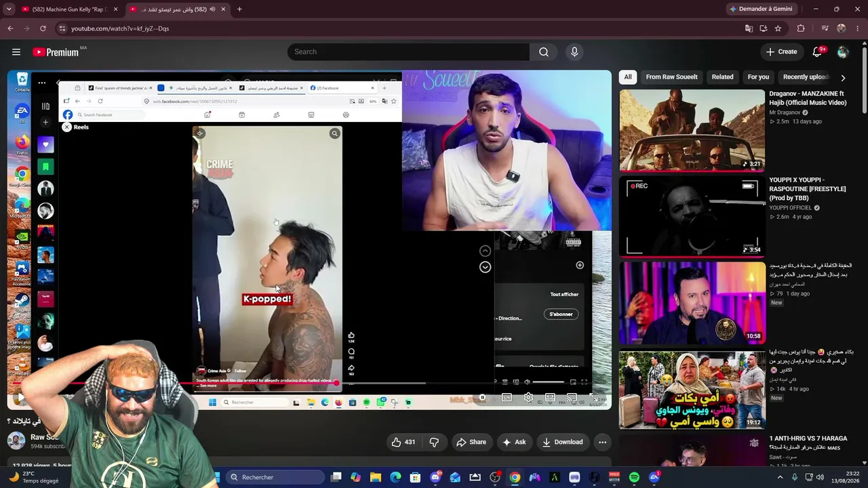Toggle autoplay switch in the player
The height and width of the screenshot is (488, 868).
[x=482, y=398]
